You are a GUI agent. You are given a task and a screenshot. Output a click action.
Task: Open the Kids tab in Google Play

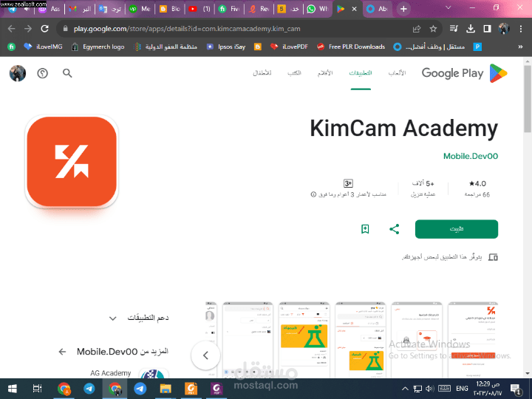click(x=262, y=73)
